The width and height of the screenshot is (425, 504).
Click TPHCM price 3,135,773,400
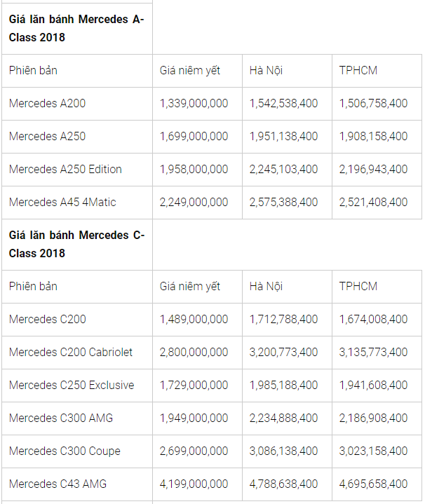(x=373, y=353)
